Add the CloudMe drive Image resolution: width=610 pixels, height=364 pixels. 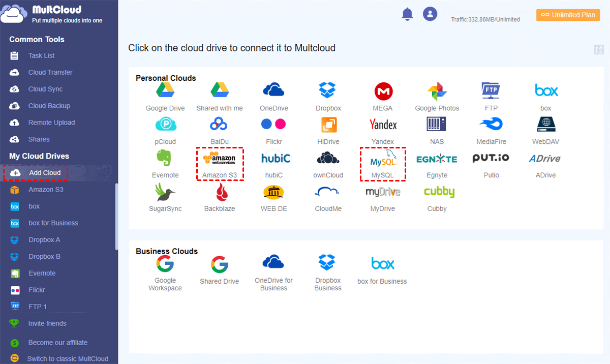(328, 197)
